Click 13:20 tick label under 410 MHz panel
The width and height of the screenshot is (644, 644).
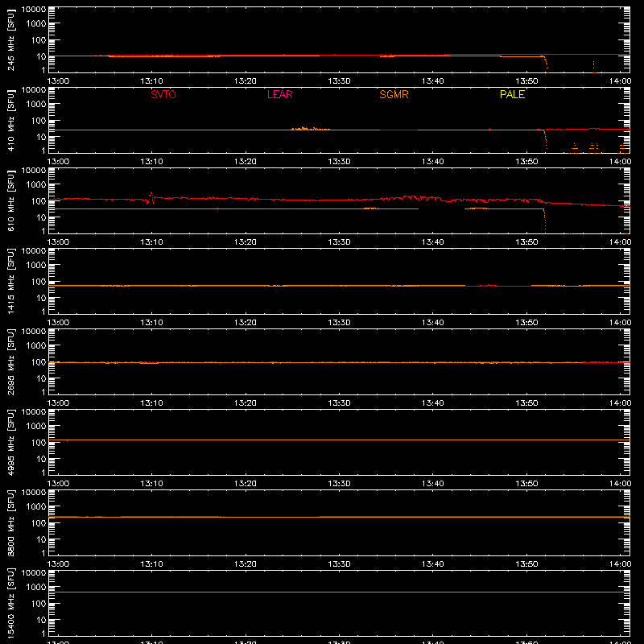pyautogui.click(x=246, y=162)
